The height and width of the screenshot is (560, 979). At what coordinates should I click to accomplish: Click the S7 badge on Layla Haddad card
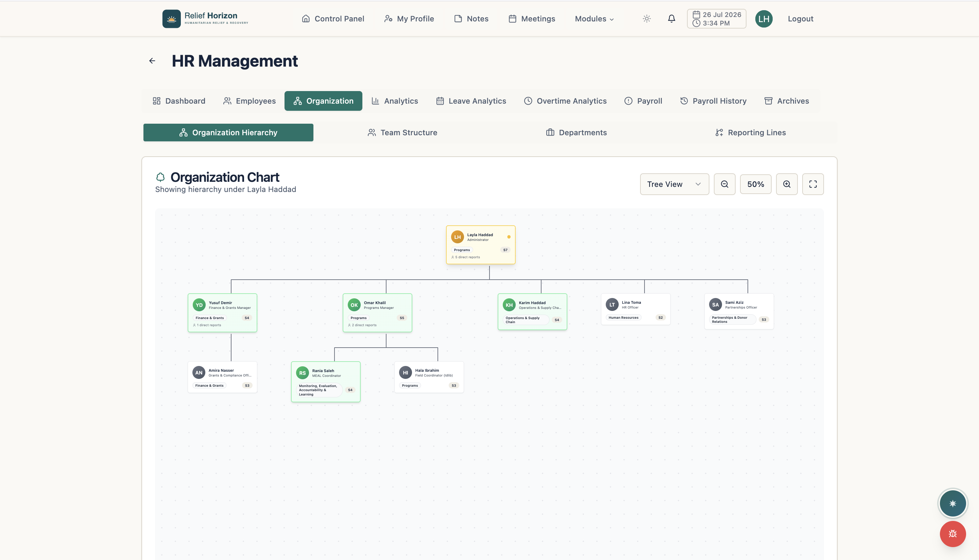pyautogui.click(x=505, y=250)
